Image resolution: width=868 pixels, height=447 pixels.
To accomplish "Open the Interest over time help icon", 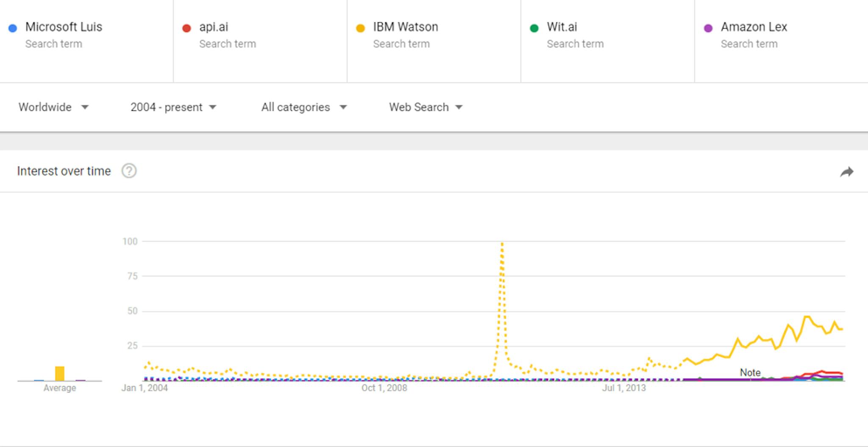I will (129, 171).
